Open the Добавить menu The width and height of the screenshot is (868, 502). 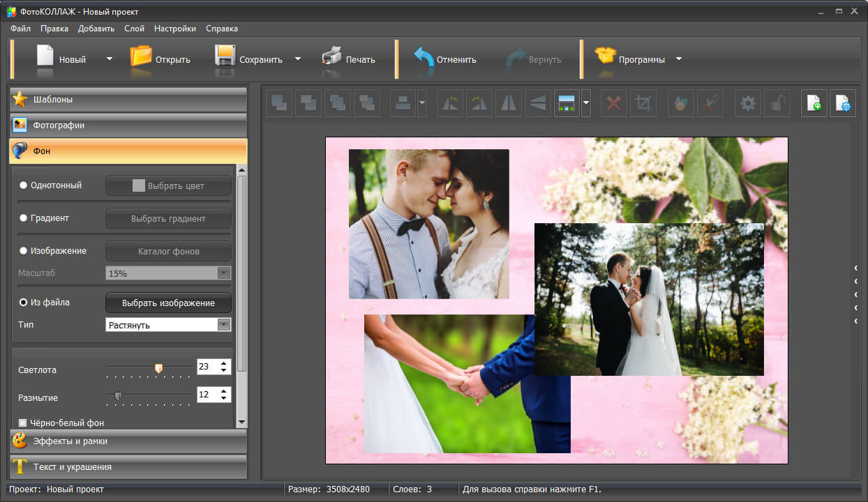96,29
